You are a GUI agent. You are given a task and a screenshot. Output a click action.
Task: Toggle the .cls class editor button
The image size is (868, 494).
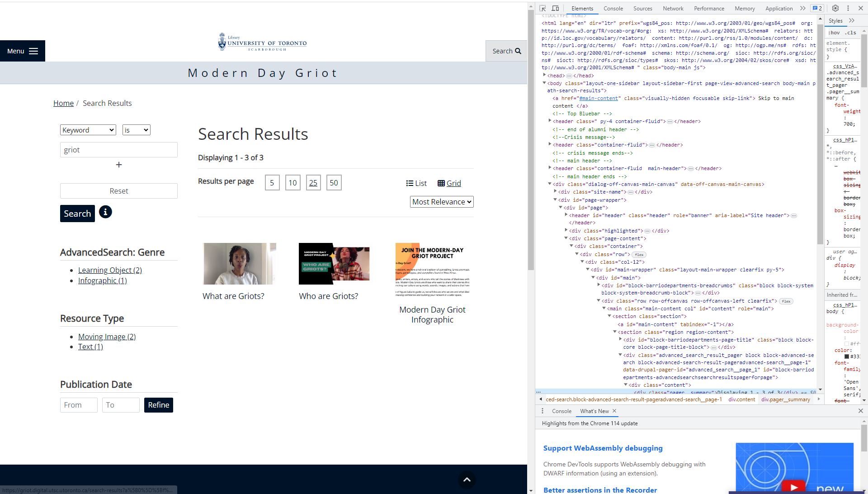click(851, 33)
